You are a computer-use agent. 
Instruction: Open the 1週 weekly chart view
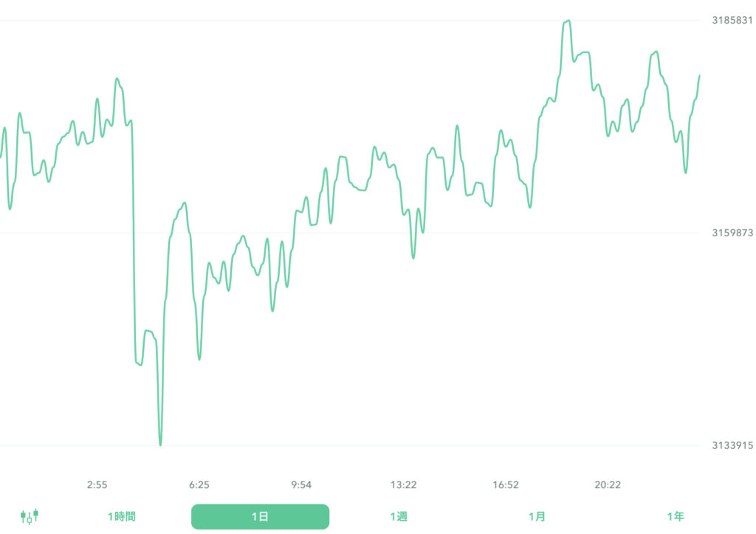399,516
